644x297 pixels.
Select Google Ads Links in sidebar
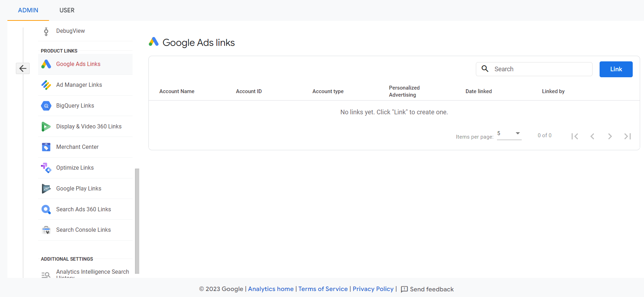[85, 64]
